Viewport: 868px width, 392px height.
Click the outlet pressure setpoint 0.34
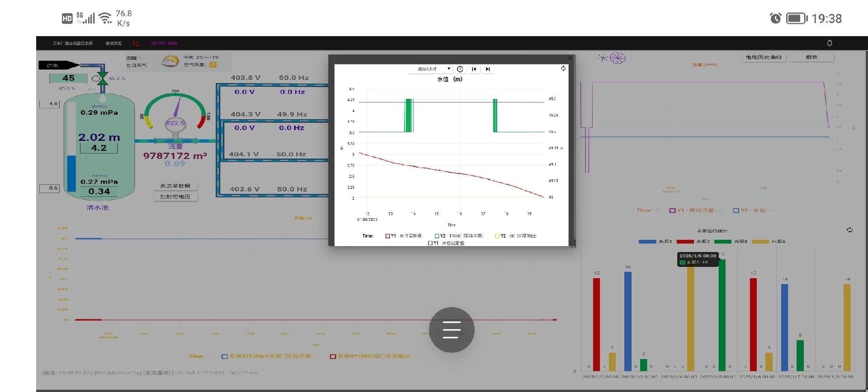(x=99, y=191)
